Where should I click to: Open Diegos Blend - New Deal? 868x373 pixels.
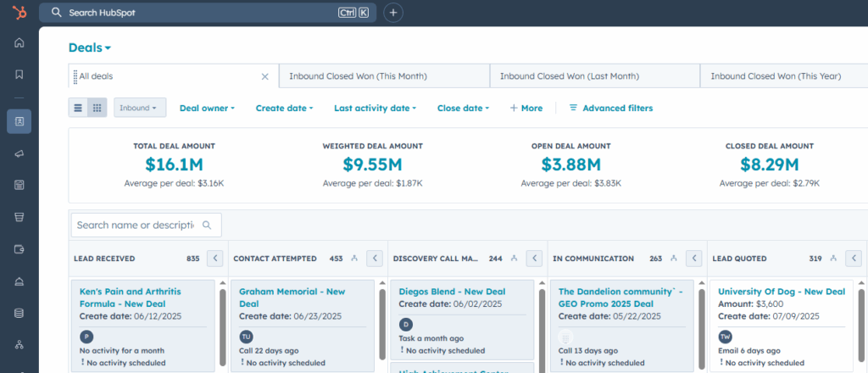pos(452,292)
